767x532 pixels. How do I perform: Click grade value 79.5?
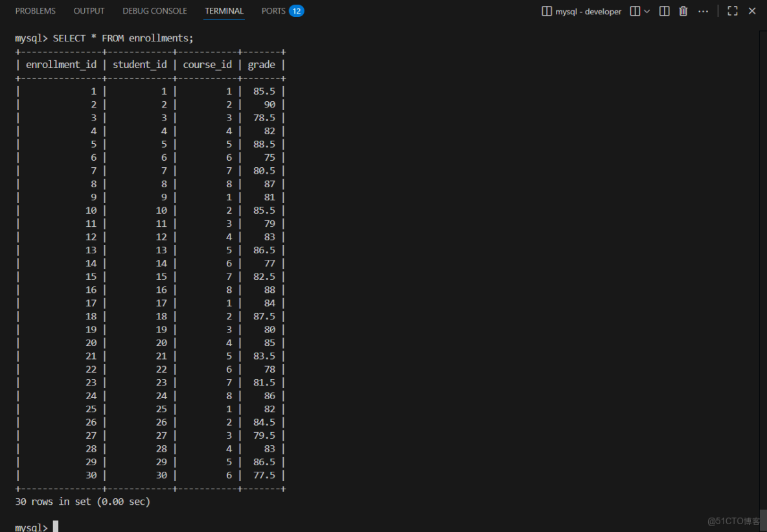pyautogui.click(x=264, y=435)
